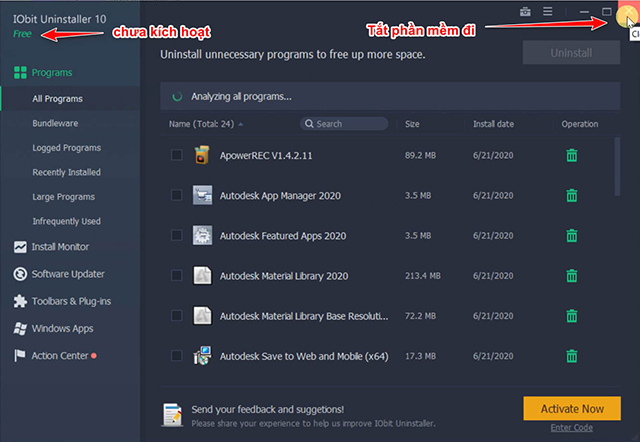Click the feedback notepad icon
Image resolution: width=640 pixels, height=442 pixels.
(172, 415)
